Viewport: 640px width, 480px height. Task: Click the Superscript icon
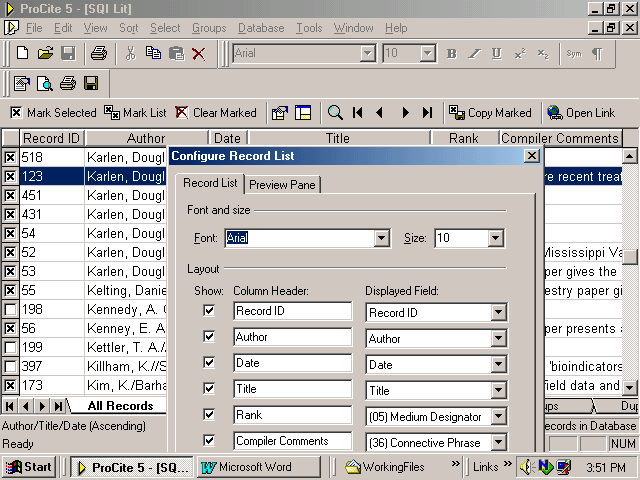click(x=520, y=53)
